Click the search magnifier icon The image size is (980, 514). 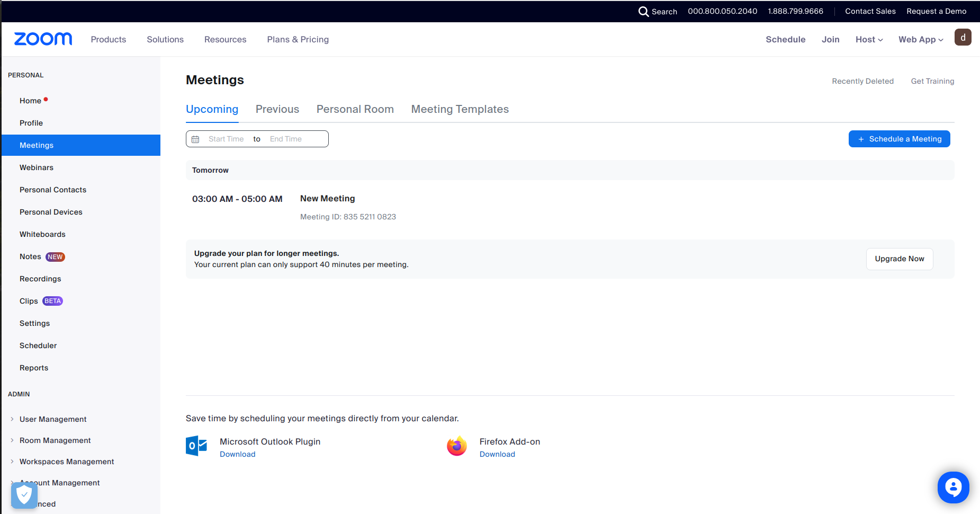tap(643, 11)
